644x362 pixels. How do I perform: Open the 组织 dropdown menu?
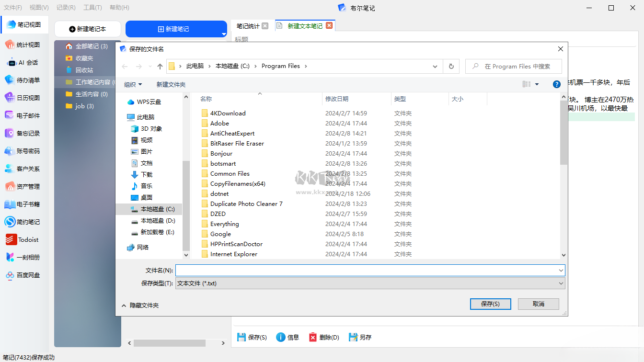click(x=133, y=85)
